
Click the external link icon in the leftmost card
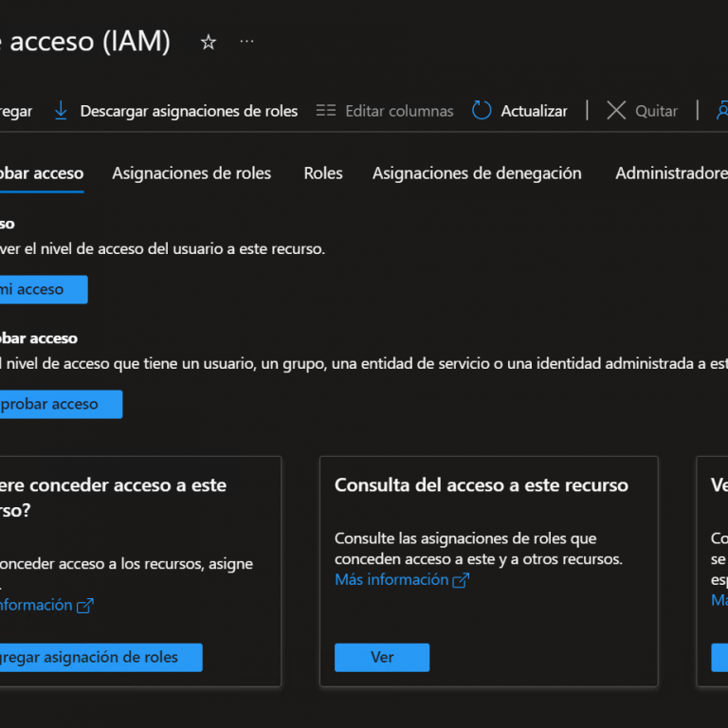pyautogui.click(x=84, y=605)
